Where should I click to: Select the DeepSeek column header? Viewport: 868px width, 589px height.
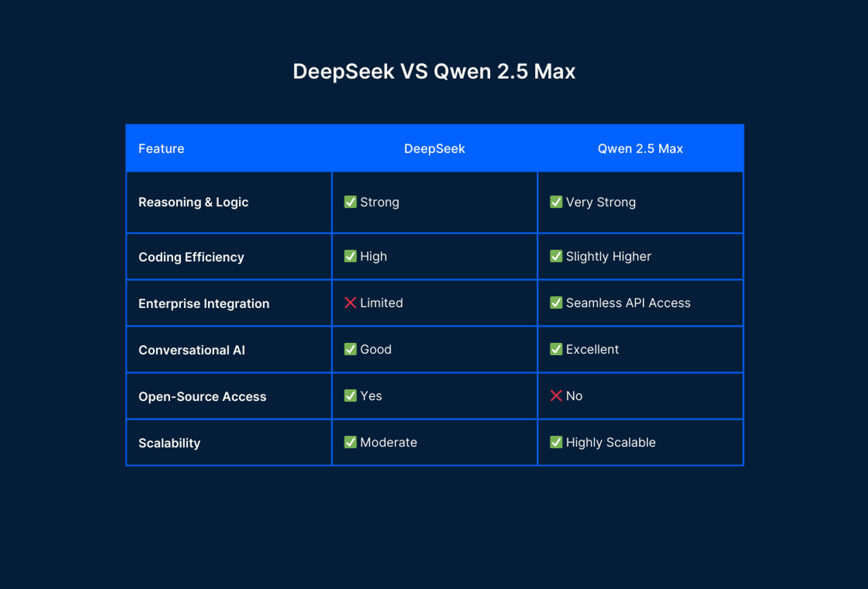(435, 149)
